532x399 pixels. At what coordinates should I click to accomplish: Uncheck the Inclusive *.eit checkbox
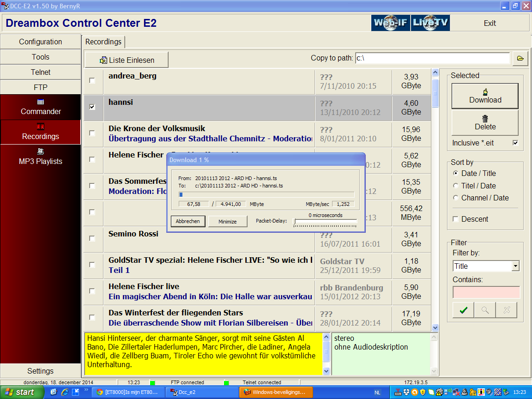point(515,143)
